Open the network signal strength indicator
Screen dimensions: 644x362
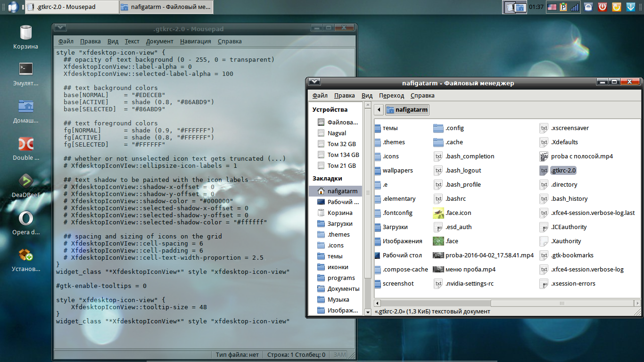(x=575, y=7)
